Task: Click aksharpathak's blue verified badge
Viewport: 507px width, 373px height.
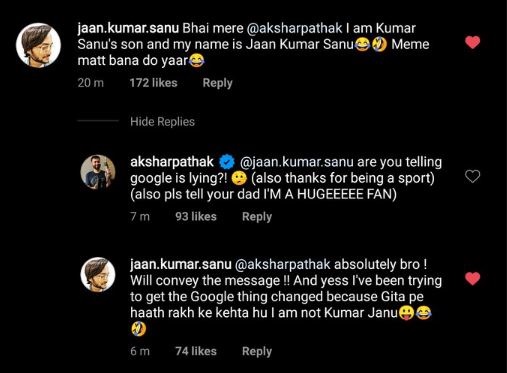Action: click(x=227, y=162)
